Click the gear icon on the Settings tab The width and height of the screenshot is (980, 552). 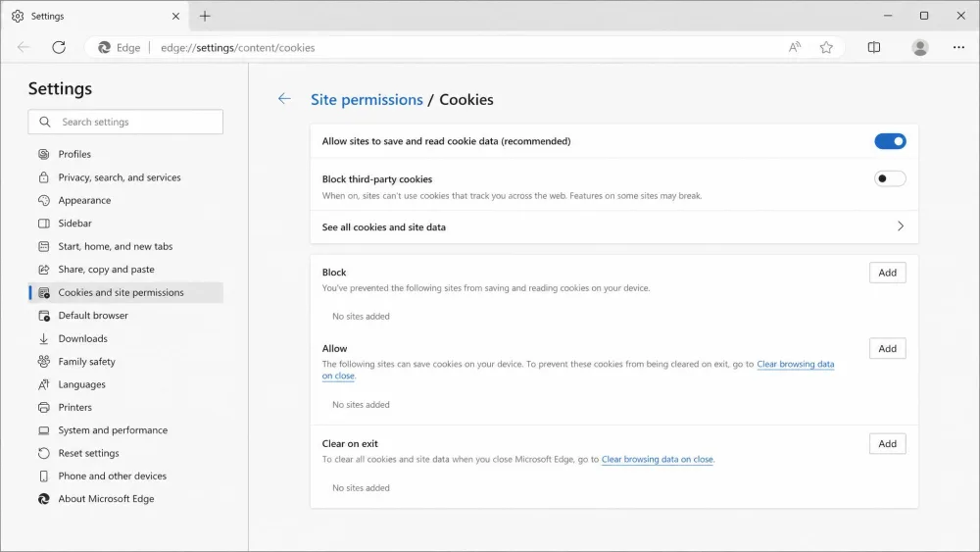[x=18, y=17]
